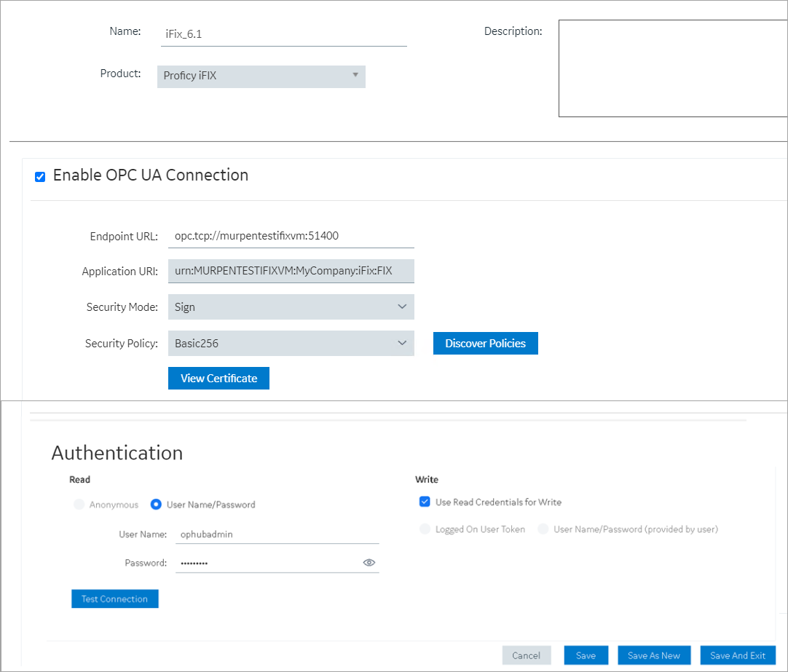Click Save And Exit
This screenshot has height=672, width=788.
pos(738,655)
